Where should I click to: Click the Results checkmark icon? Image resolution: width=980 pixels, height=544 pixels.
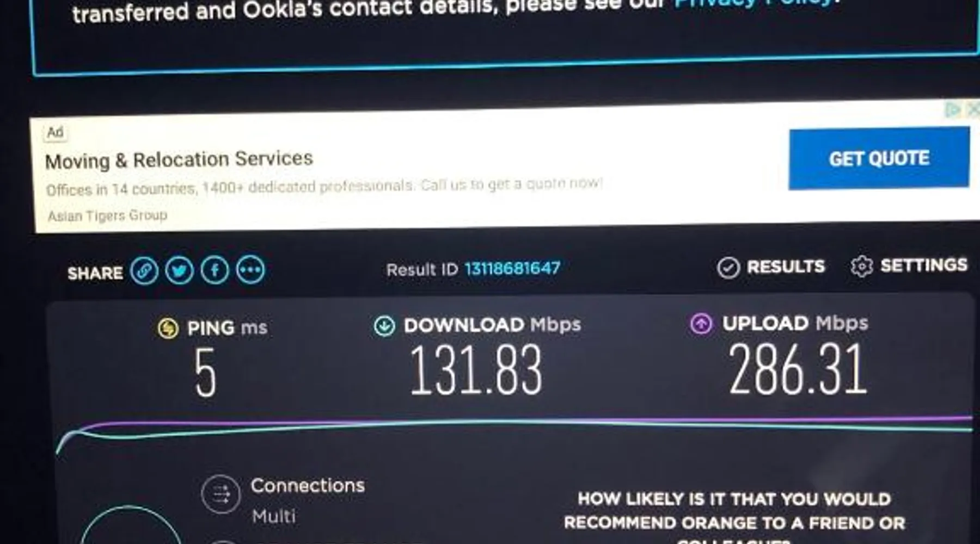point(728,268)
